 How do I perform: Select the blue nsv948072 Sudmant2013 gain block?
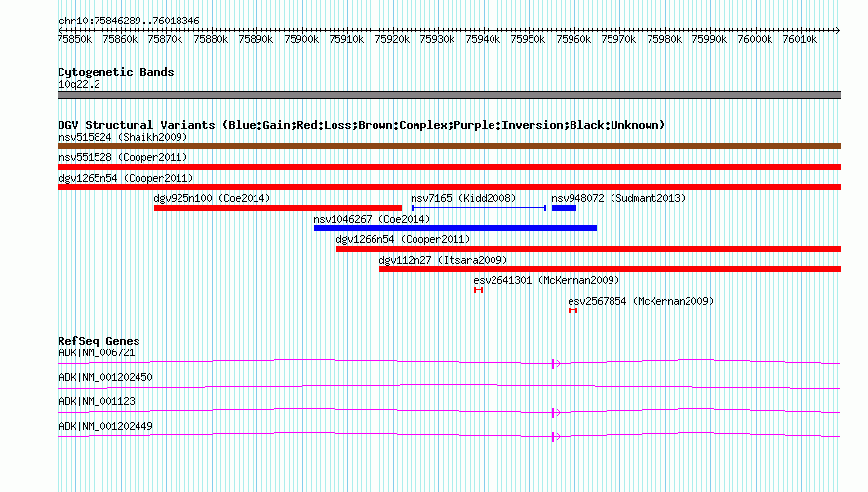[564, 208]
